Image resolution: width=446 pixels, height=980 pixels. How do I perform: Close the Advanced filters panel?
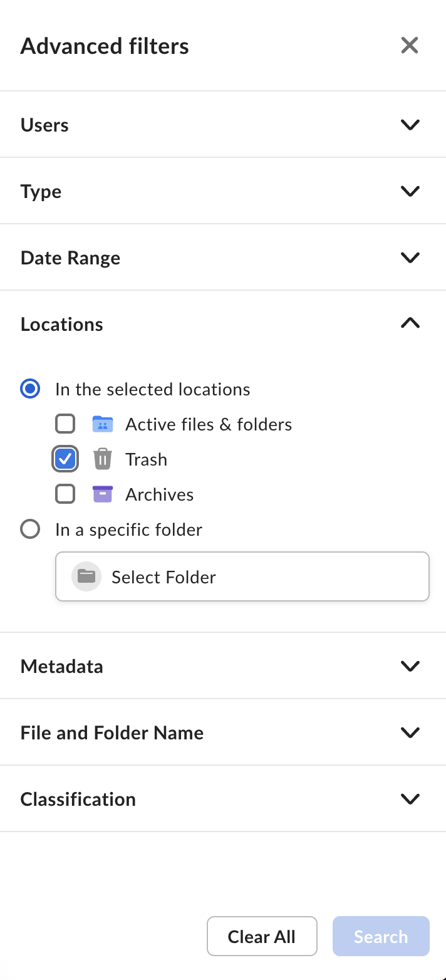tap(410, 45)
